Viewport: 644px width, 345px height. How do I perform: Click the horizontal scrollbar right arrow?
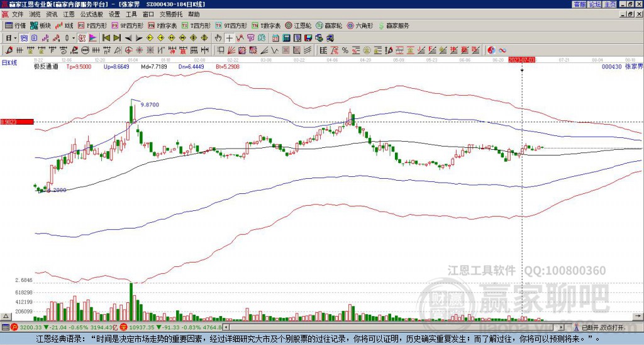pos(562,328)
